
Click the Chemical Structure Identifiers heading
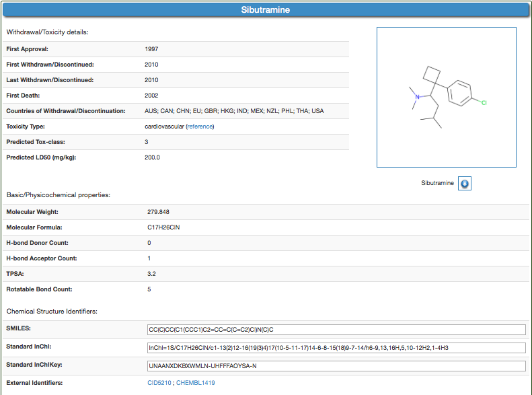[52, 311]
